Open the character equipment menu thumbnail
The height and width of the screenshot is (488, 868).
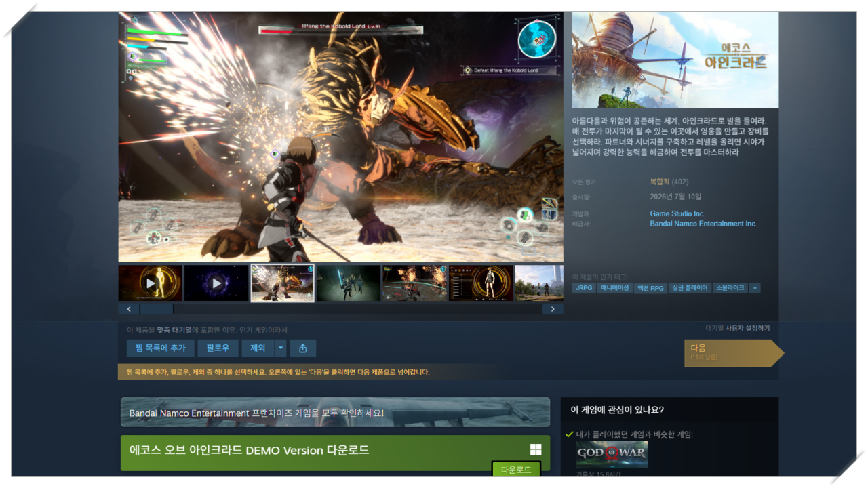pos(481,283)
